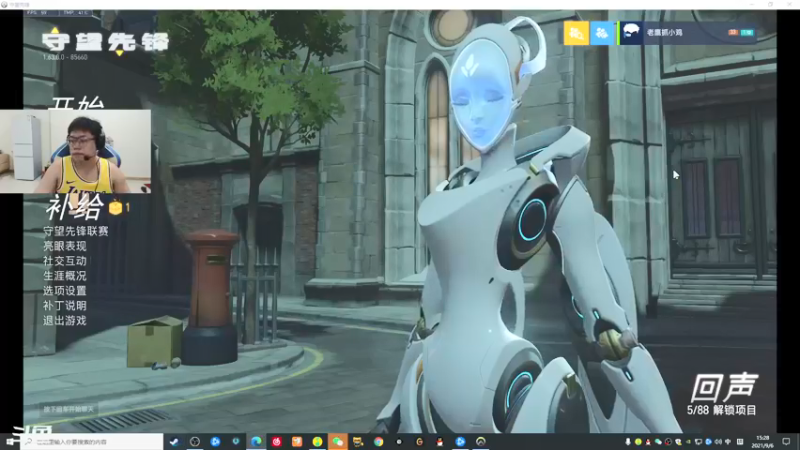
Task: Click the microphone tray icon
Action: [x=628, y=442]
